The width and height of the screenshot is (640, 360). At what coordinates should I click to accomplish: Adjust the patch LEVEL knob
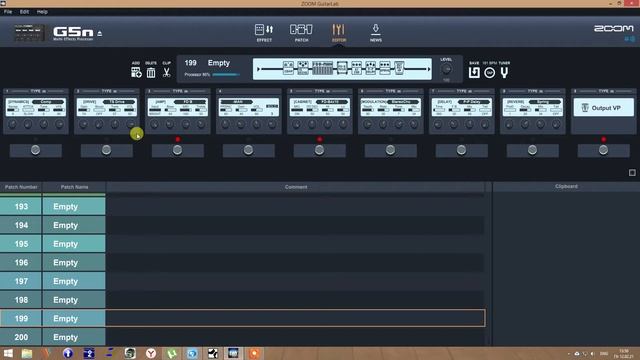pyautogui.click(x=447, y=69)
